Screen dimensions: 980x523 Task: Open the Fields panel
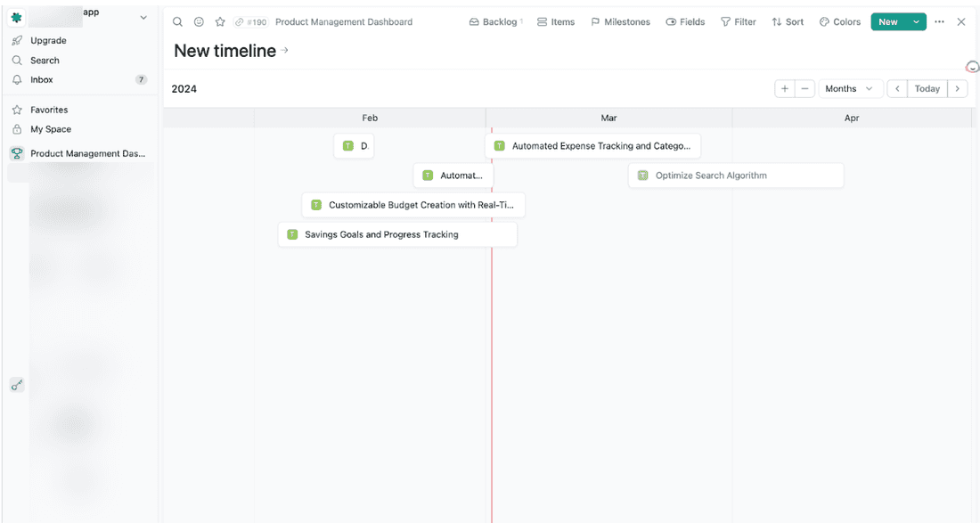pos(685,21)
